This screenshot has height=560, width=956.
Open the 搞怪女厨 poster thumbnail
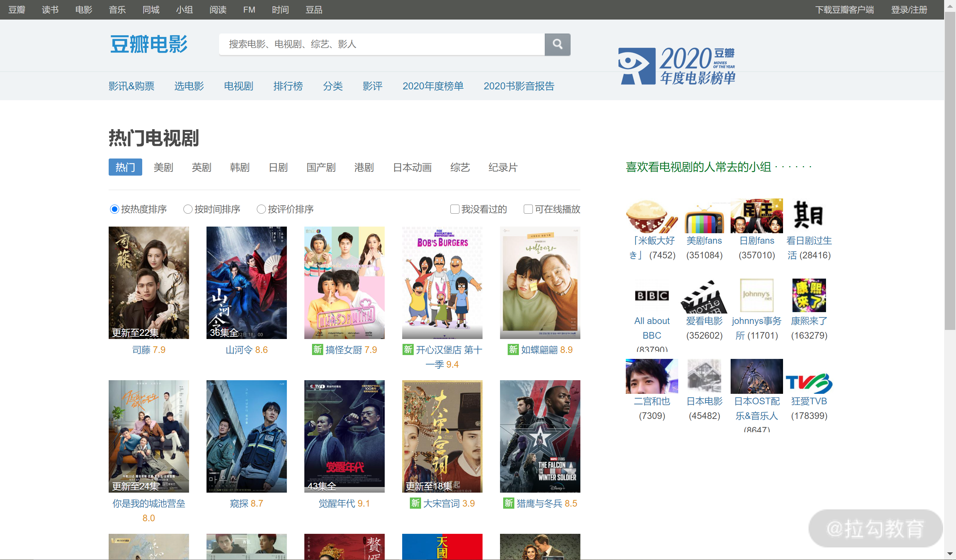tap(345, 283)
